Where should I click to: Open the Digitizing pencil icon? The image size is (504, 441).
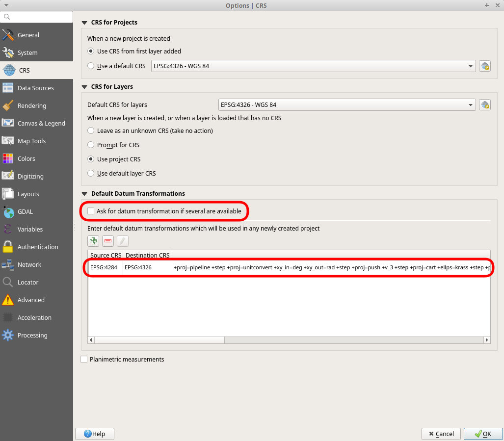8,176
